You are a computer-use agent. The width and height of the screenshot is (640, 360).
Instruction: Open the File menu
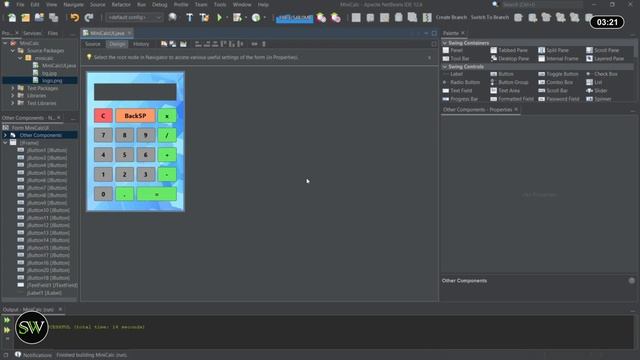[x=20, y=4]
